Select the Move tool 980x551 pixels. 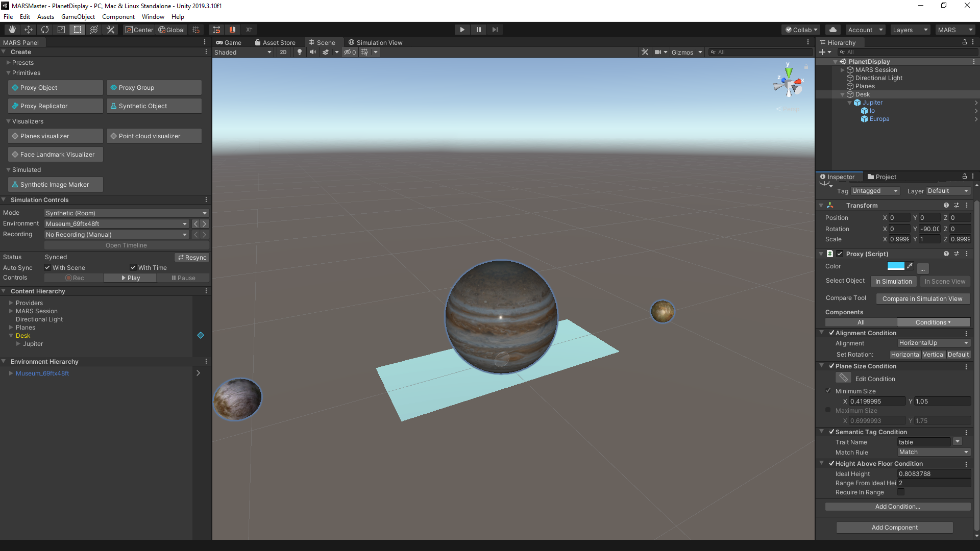pyautogui.click(x=28, y=29)
